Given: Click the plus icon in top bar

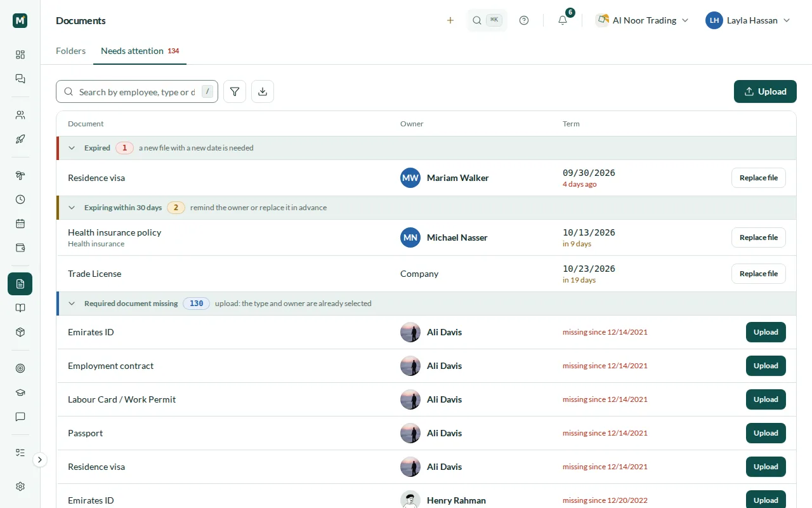Looking at the screenshot, I should [450, 20].
